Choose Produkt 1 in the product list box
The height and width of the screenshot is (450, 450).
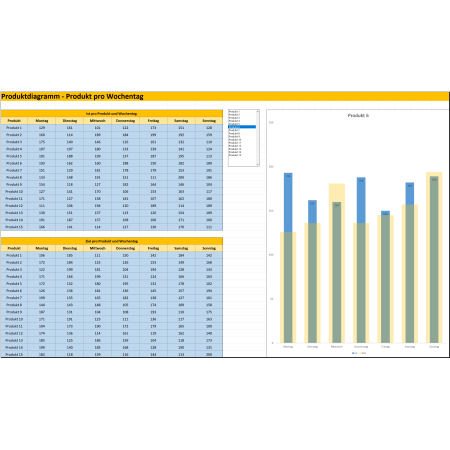(234, 111)
